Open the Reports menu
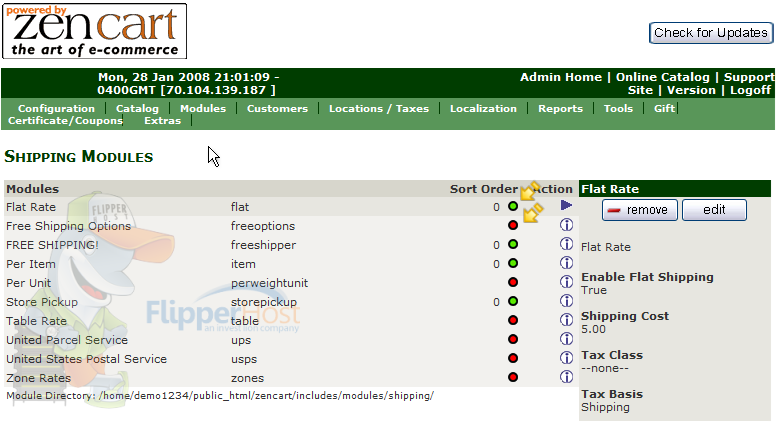The width and height of the screenshot is (776, 422). point(560,108)
